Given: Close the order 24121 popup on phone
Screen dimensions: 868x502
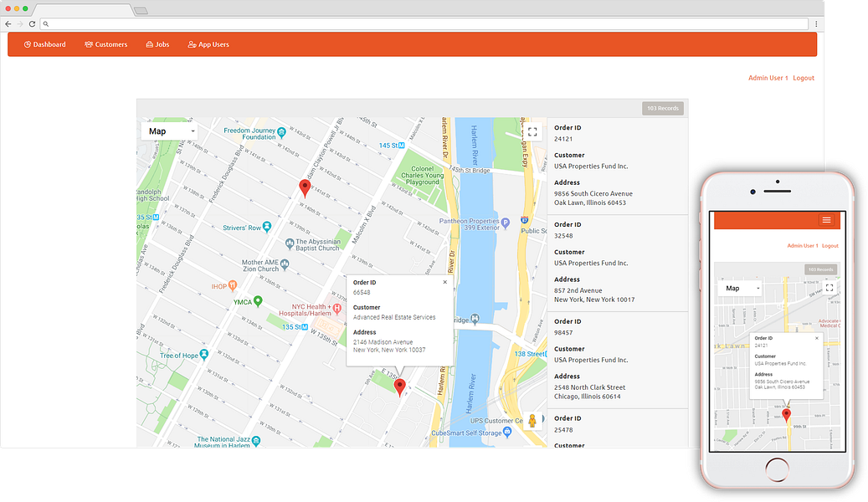Looking at the screenshot, I should click(816, 338).
